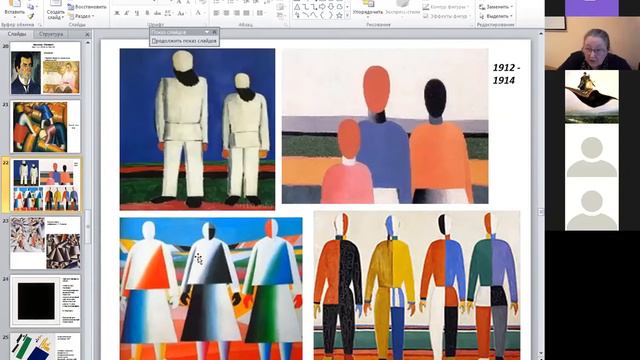Click painting of three faceless figures
The height and width of the screenshot is (360, 640).
coord(385,126)
